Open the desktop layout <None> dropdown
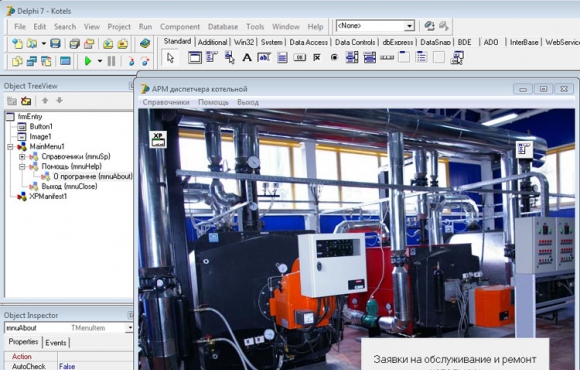This screenshot has height=370, width=580. [409, 26]
